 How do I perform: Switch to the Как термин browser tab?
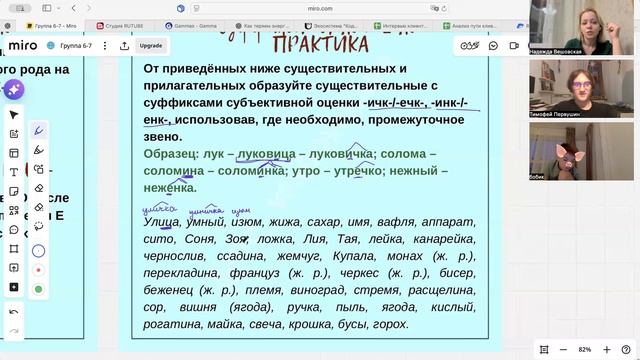click(x=262, y=26)
